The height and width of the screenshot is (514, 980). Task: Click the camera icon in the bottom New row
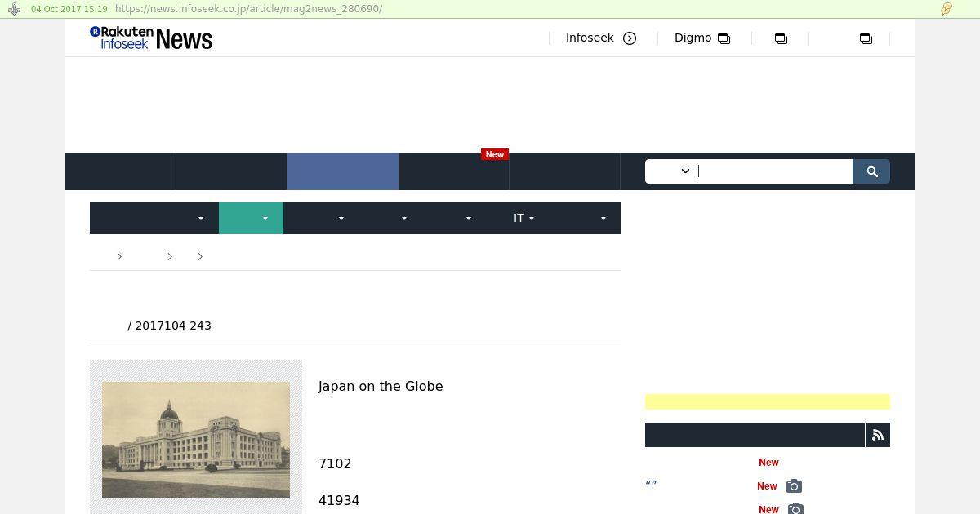[x=794, y=509]
